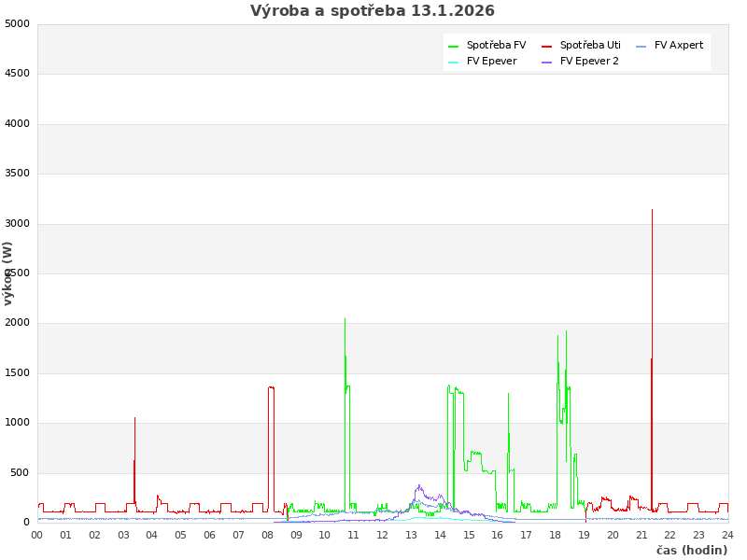Click the 12 hour tick on x-axis

point(382,535)
